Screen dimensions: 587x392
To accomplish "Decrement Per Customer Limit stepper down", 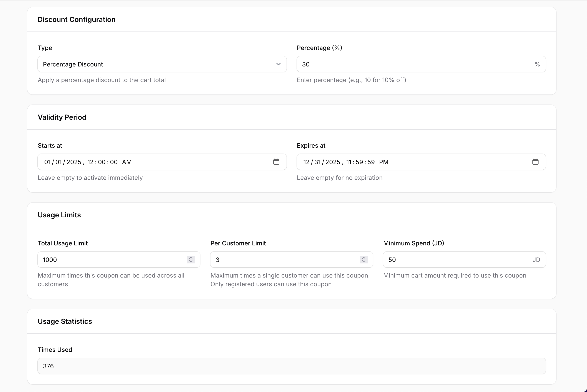I will 364,261.
